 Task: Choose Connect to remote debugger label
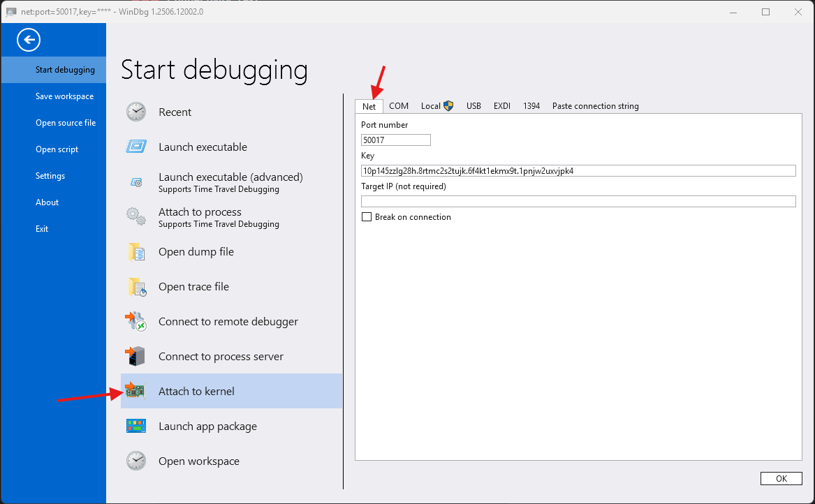[x=228, y=322]
